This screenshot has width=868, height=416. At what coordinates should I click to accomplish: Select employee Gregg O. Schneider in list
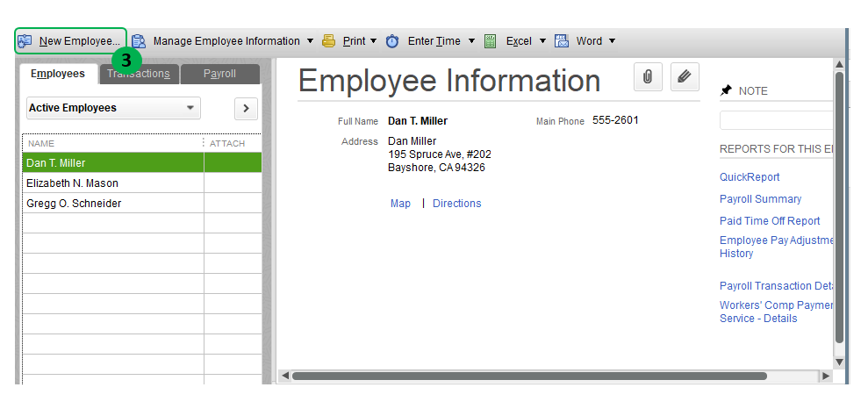[x=141, y=204]
